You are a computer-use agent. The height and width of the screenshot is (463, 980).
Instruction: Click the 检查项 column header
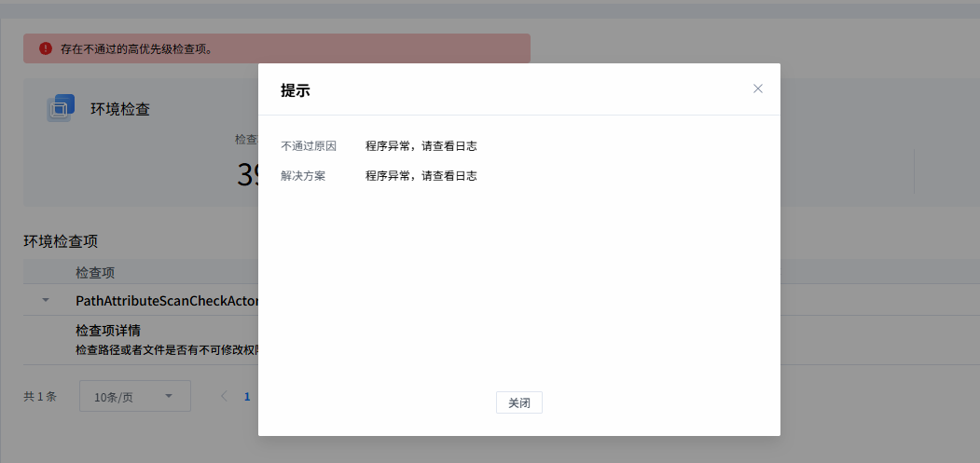click(x=95, y=273)
